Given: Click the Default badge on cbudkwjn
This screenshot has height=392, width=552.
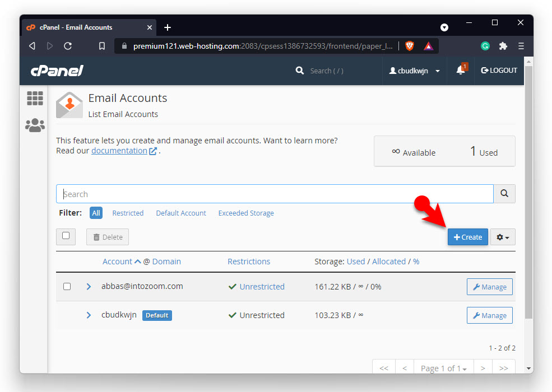Looking at the screenshot, I should [157, 315].
